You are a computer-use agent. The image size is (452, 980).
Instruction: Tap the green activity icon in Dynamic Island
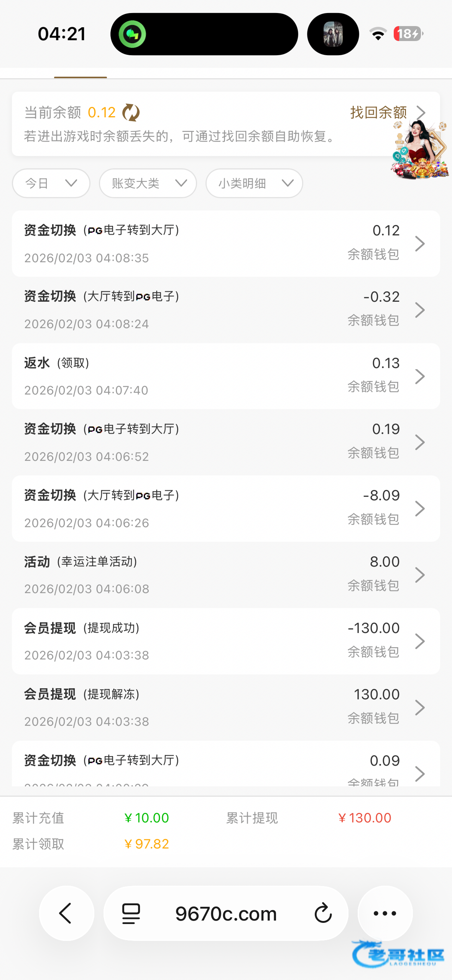(132, 34)
